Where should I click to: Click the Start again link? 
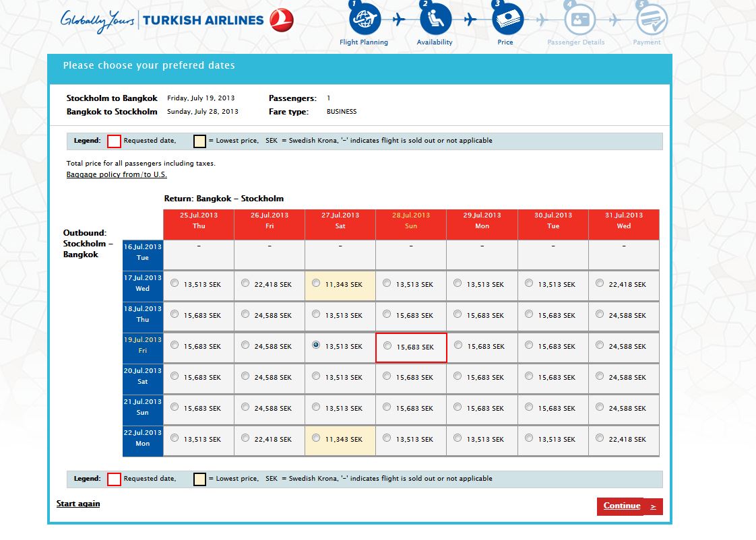pos(78,504)
